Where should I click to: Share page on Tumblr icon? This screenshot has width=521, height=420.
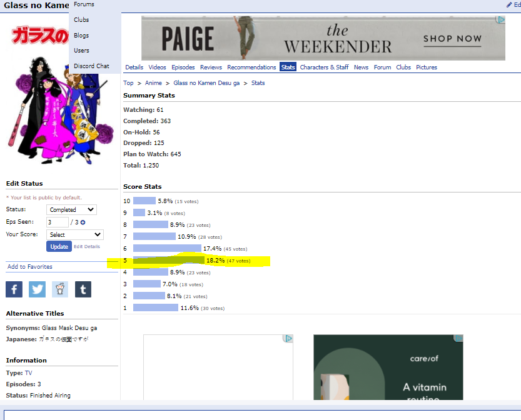(x=83, y=289)
